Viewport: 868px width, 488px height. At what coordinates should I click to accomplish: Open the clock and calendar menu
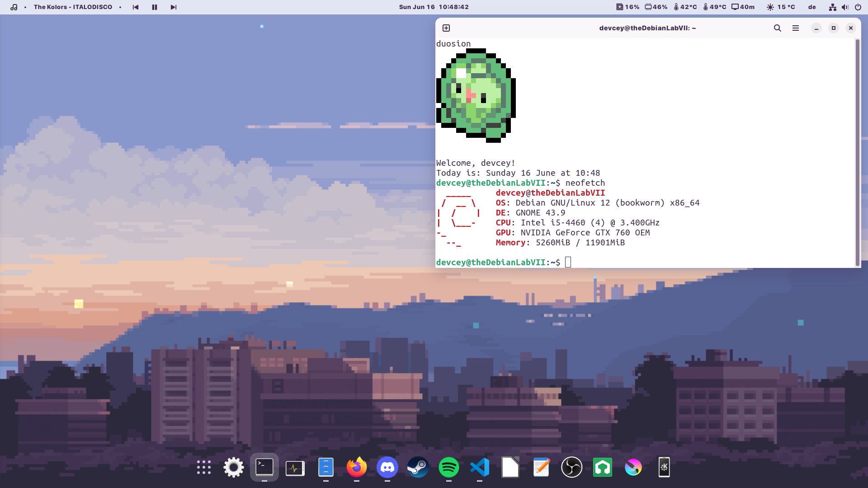(x=434, y=7)
